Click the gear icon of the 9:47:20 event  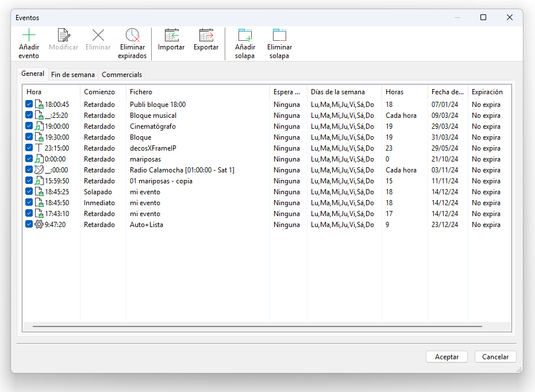click(39, 225)
